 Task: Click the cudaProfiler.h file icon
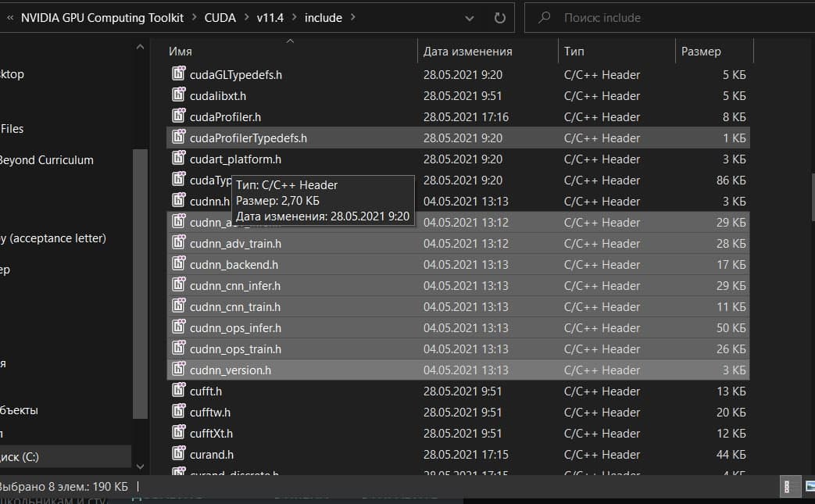click(179, 117)
